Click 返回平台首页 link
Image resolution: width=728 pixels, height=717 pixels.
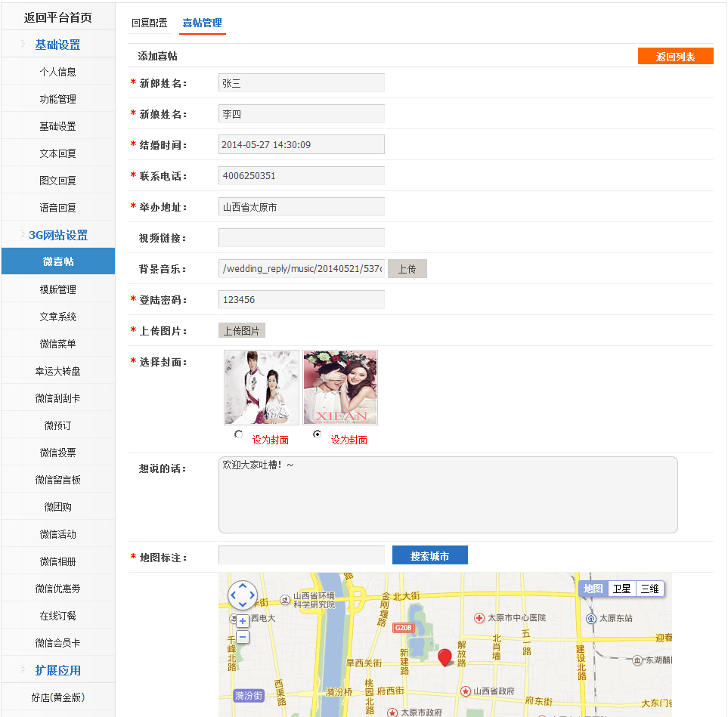click(x=58, y=17)
